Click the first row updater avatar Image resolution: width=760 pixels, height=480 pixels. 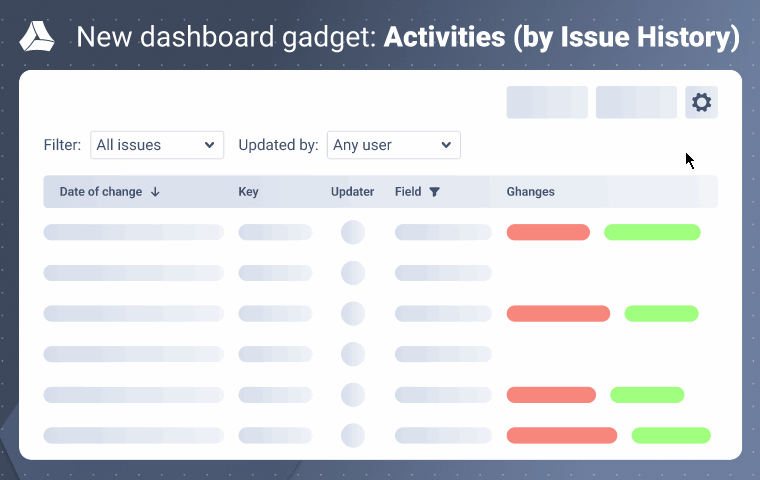click(x=353, y=233)
